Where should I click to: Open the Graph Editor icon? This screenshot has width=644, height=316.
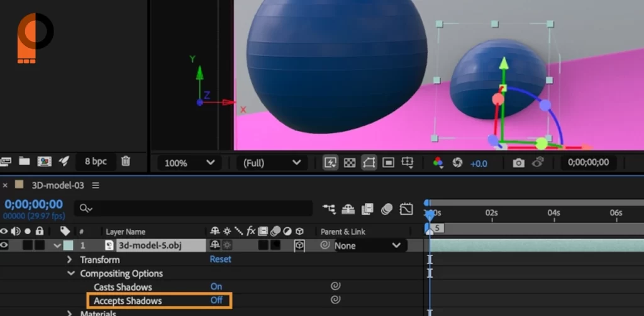click(406, 209)
